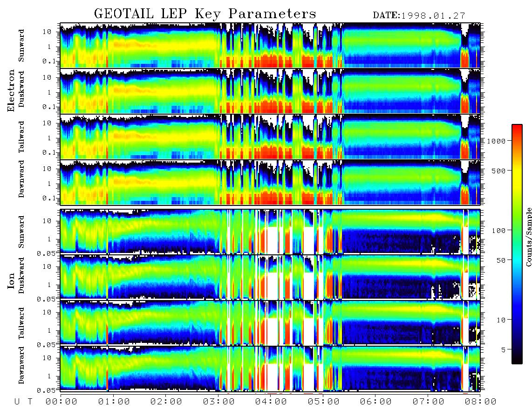Click the vertical Electron group label
Image resolution: width=532 pixels, height=410 pixels.
pyautogui.click(x=11, y=90)
